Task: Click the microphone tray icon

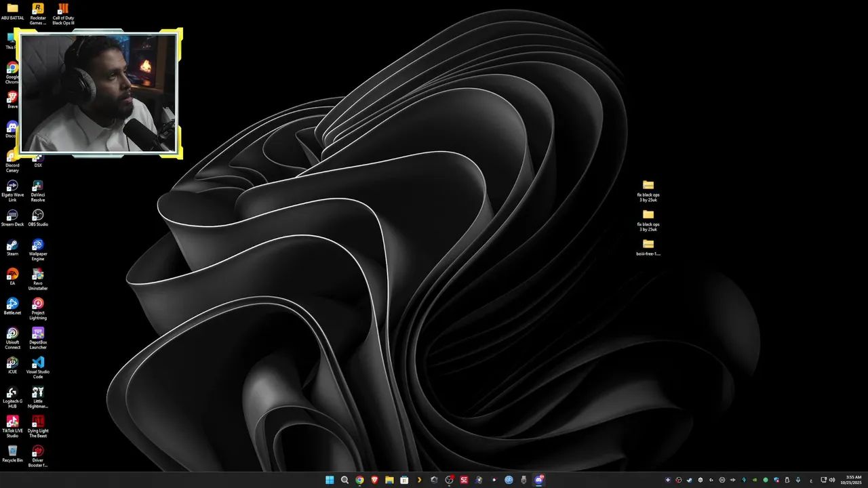Action: (x=798, y=480)
